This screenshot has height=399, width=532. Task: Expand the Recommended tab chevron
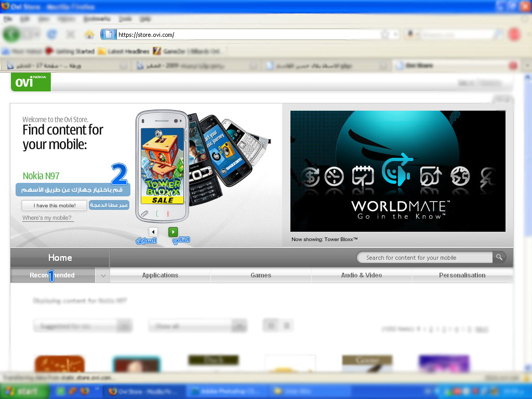tap(103, 275)
